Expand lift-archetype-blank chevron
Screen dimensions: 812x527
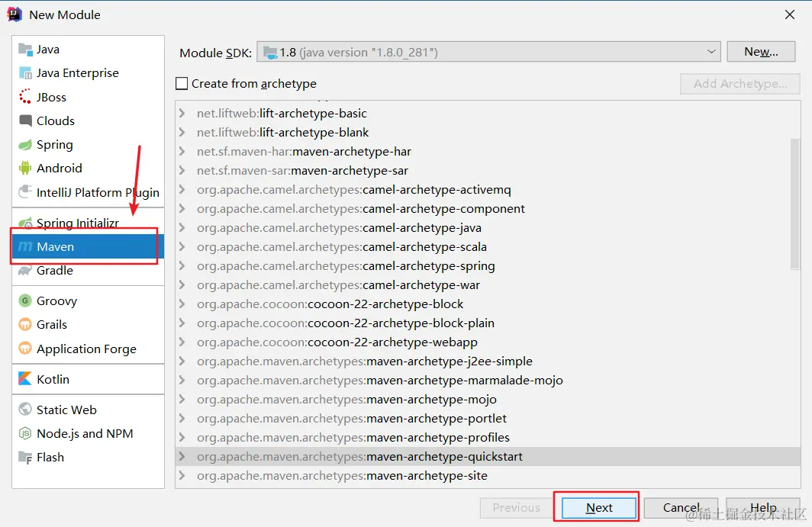click(182, 132)
